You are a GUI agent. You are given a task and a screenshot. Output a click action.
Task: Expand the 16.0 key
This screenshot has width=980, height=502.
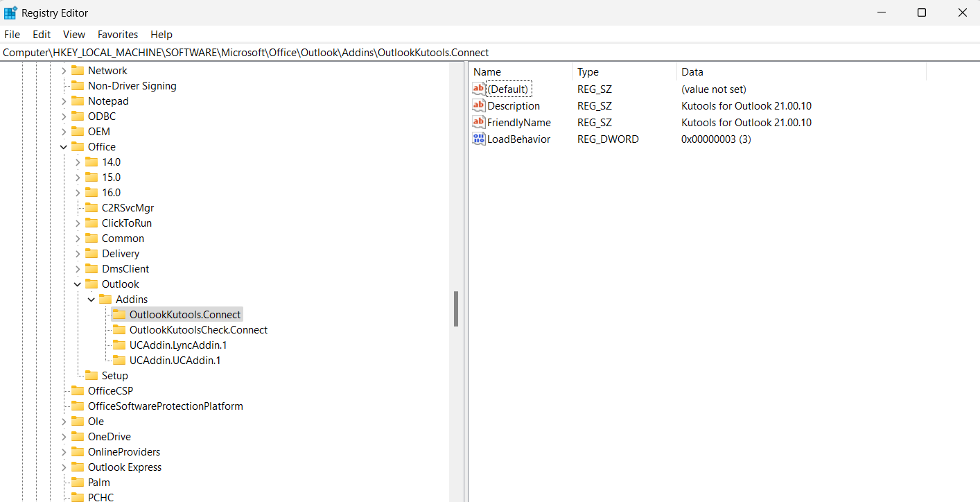pyautogui.click(x=78, y=192)
